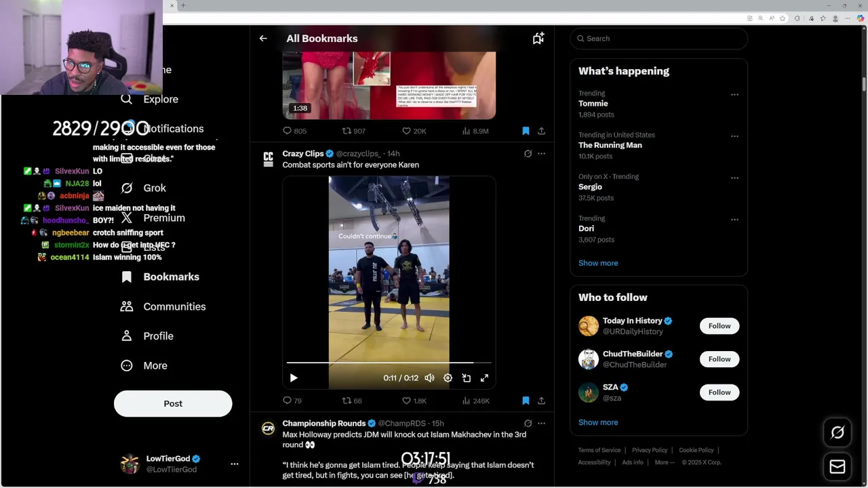868x488 pixels.
Task: Open LowTierGod account avatar
Action: pyautogui.click(x=130, y=464)
